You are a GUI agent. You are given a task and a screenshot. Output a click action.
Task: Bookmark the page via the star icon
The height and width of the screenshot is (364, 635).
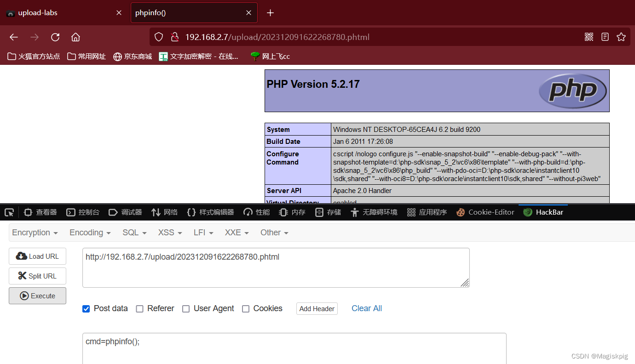[x=621, y=37]
